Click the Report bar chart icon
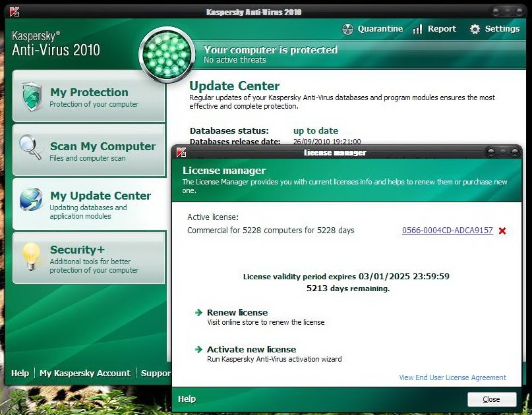Screen dimensions: 532x415 418,29
